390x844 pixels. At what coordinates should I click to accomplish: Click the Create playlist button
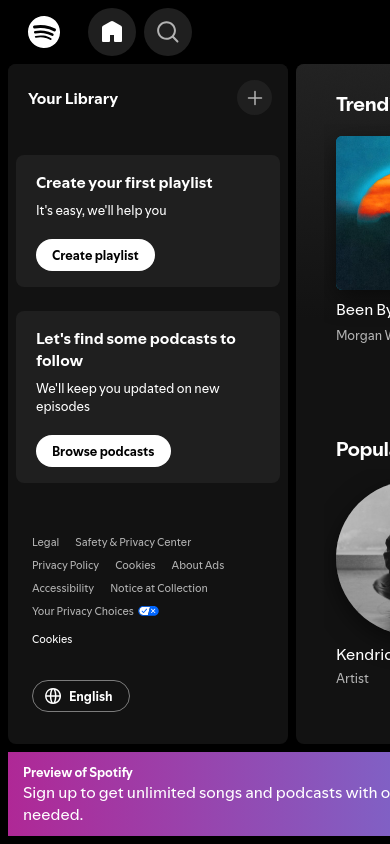point(95,255)
